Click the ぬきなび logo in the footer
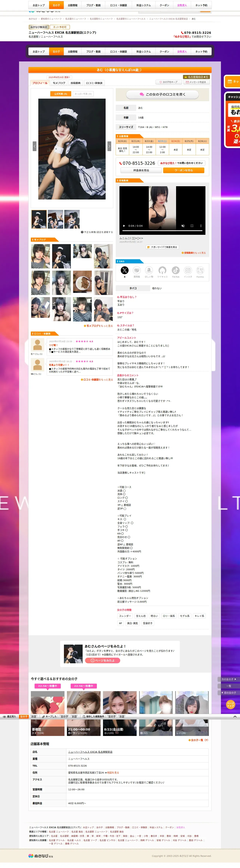Viewport: 240px width, 868px height. pyautogui.click(x=40, y=856)
